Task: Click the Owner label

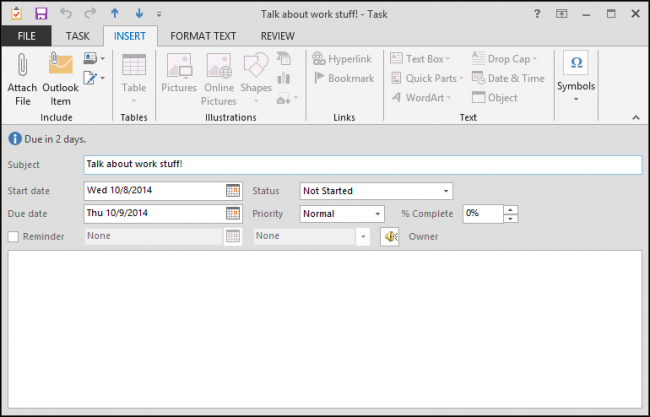Action: (x=423, y=237)
